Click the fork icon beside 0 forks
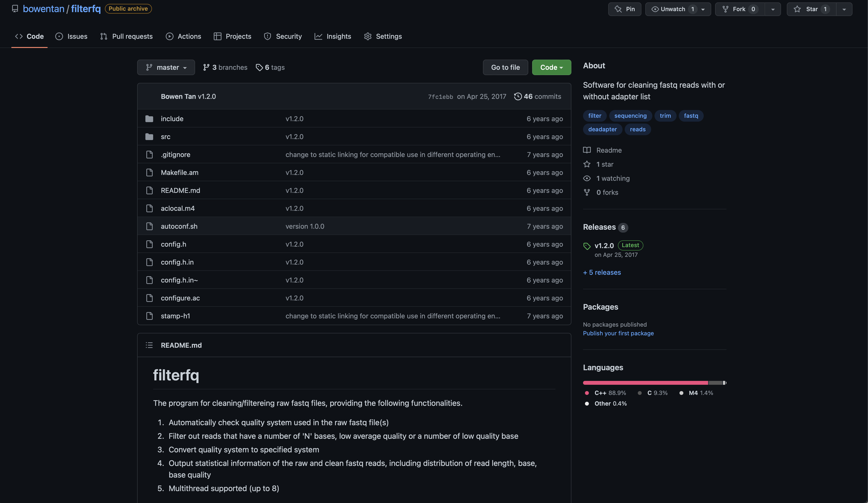Screen dimensions: 868x503 [587, 192]
